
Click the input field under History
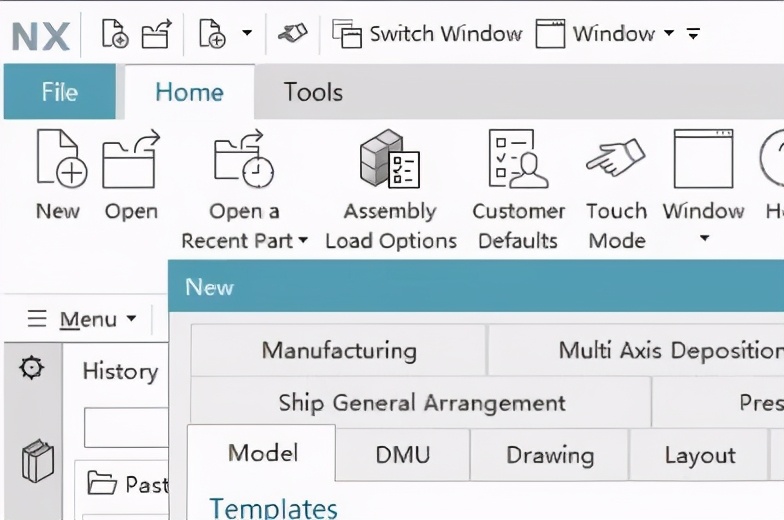point(126,428)
